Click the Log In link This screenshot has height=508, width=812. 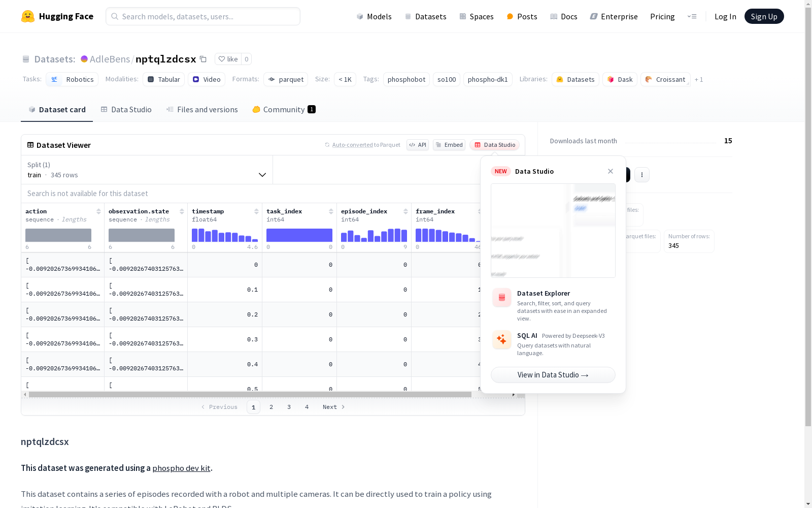725,16
